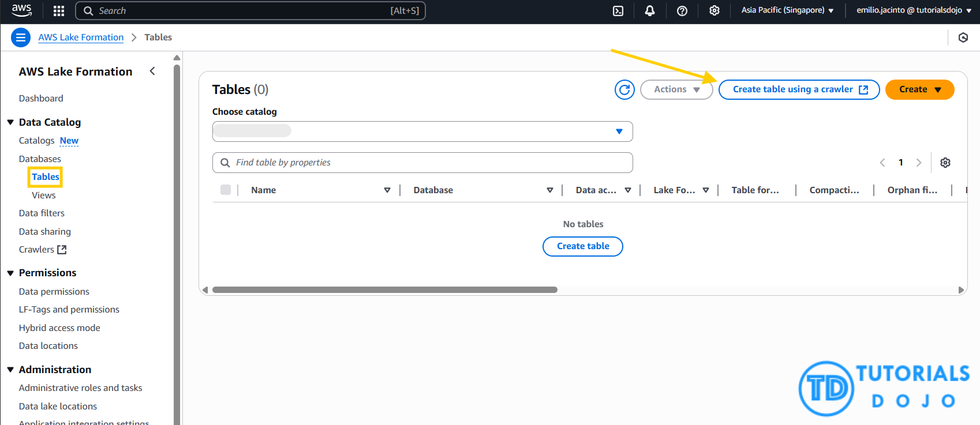This screenshot has width=980, height=425.
Task: Follow the AWS Lake Formation breadcrumb link
Action: pos(81,37)
